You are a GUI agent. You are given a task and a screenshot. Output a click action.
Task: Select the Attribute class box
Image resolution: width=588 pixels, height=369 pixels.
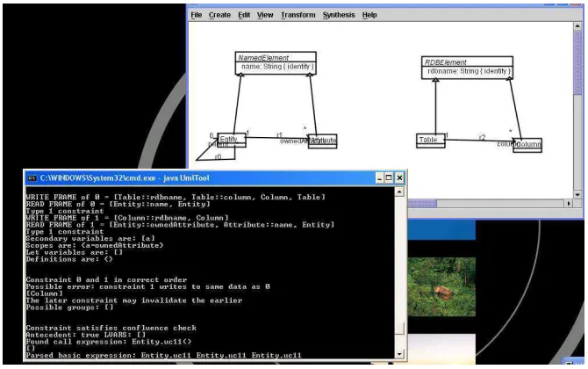click(322, 141)
